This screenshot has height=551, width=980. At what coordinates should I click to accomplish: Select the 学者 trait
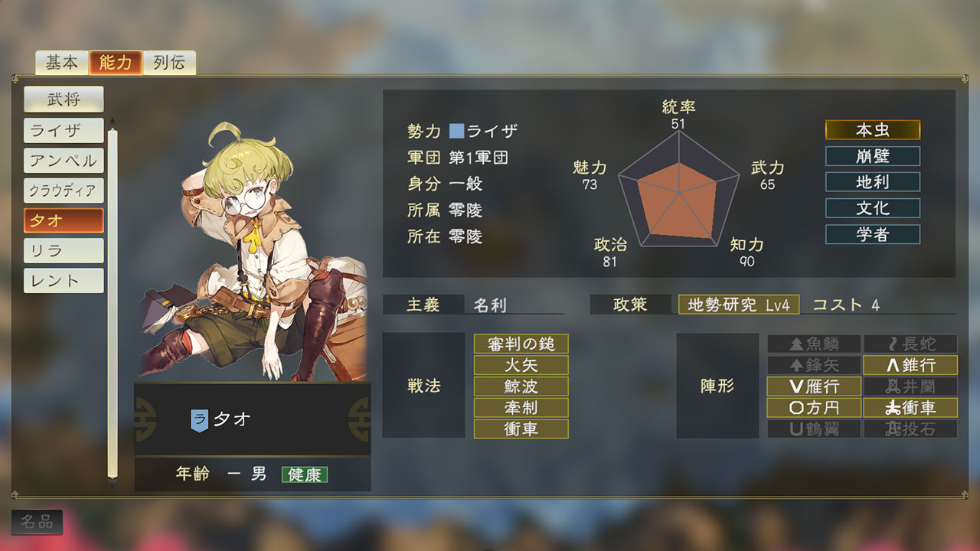click(x=873, y=234)
